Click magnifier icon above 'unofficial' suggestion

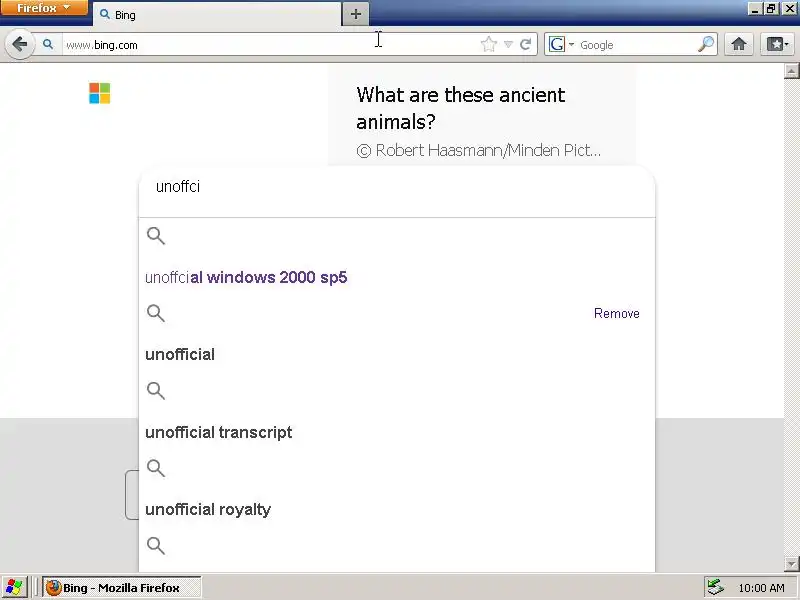[156, 313]
